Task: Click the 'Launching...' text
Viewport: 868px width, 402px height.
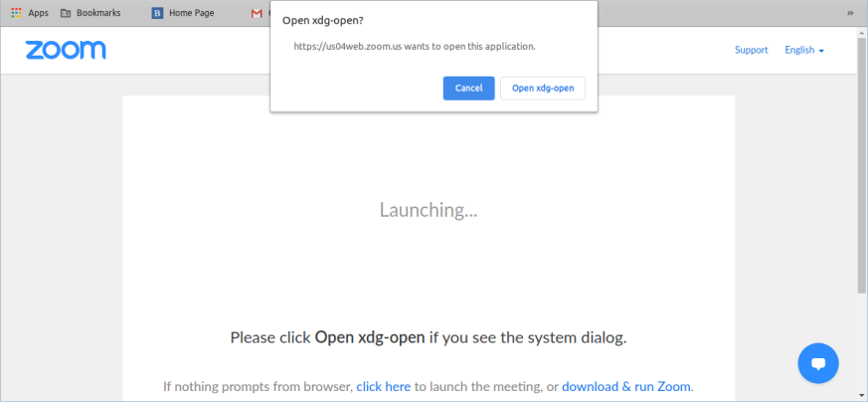Action: point(428,210)
